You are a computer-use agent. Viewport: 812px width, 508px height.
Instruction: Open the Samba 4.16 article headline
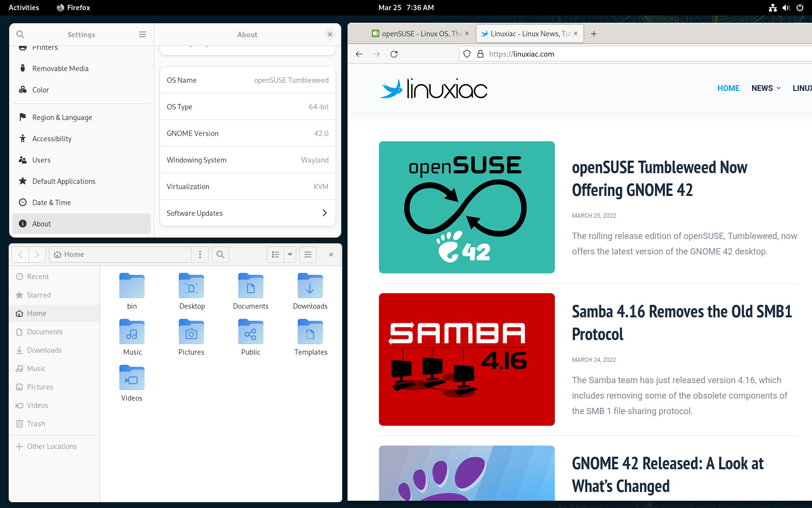682,323
